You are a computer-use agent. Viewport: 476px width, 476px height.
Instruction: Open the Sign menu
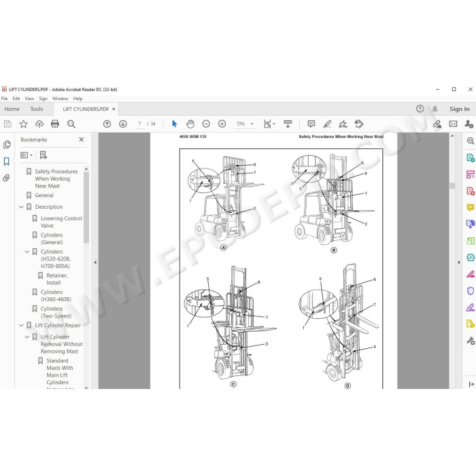[x=43, y=99]
